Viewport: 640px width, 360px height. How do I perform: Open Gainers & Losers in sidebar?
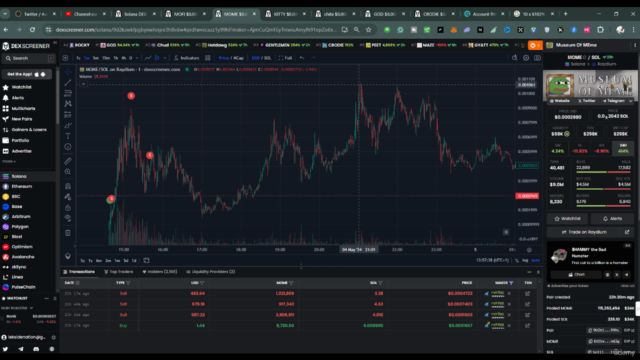25,130
